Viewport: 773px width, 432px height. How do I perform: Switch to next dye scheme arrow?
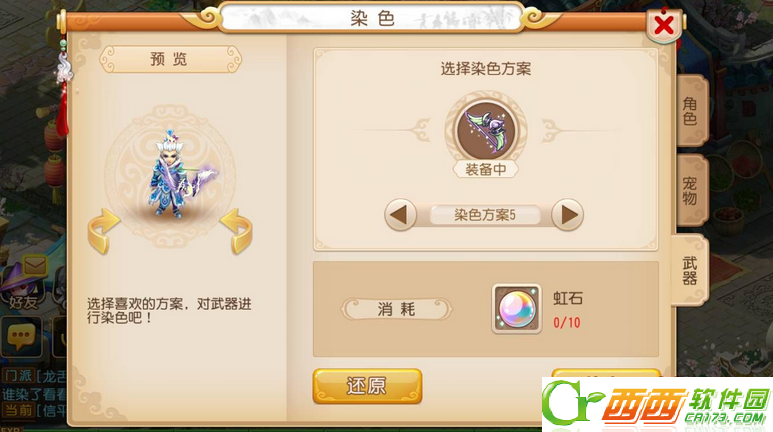[x=568, y=215]
